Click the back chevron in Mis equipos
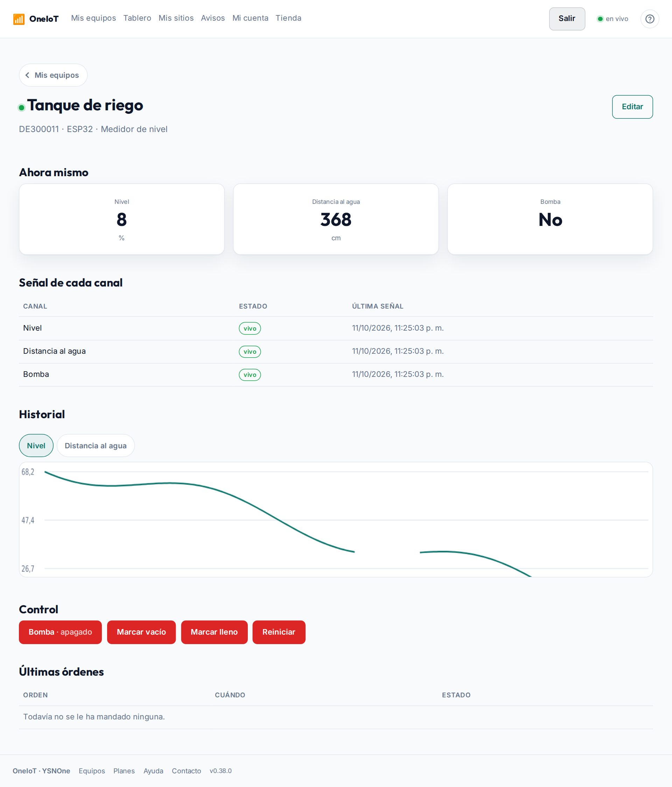Viewport: 672px width, 787px height. (x=27, y=75)
